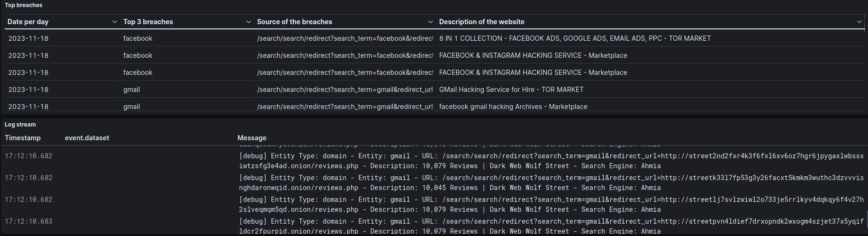The image size is (868, 236).
Task: Click Description of the website header
Action: tap(481, 22)
